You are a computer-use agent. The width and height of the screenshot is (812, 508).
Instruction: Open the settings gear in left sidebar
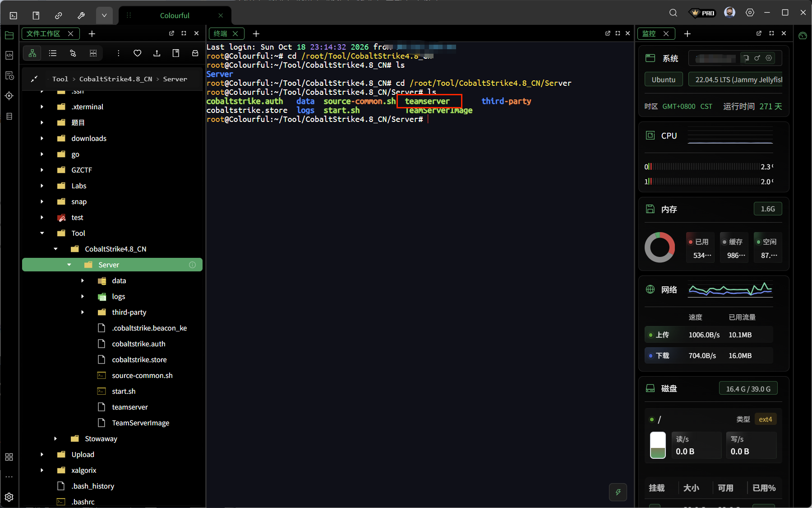coord(9,497)
